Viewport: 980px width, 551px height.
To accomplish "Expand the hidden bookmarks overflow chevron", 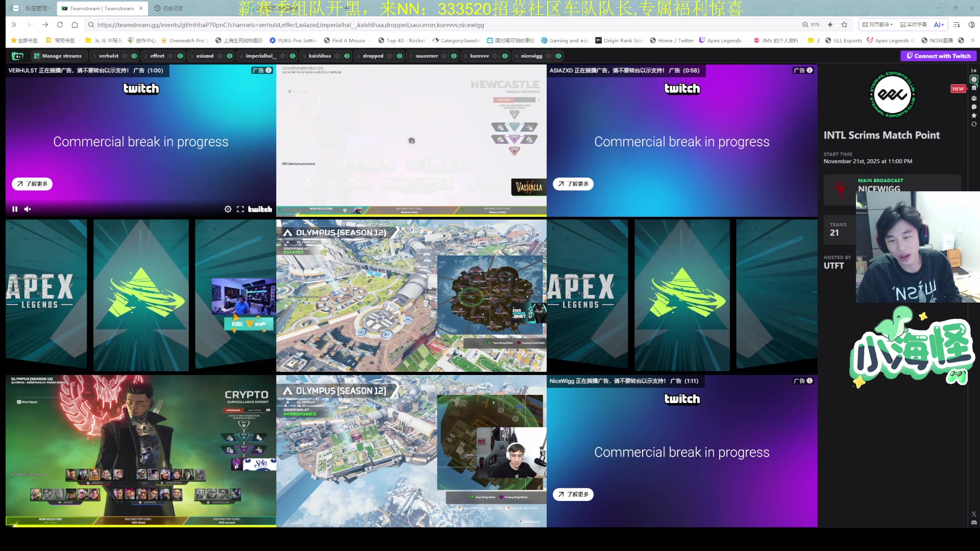I will point(972,40).
